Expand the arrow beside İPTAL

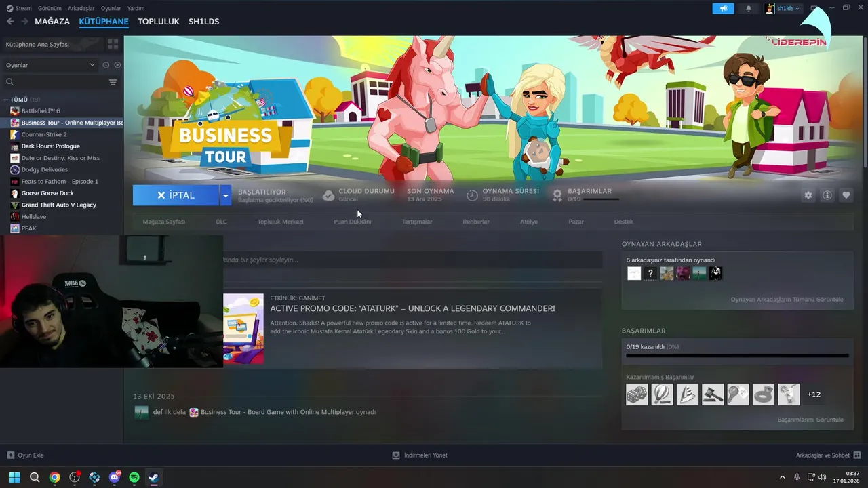[x=225, y=195]
